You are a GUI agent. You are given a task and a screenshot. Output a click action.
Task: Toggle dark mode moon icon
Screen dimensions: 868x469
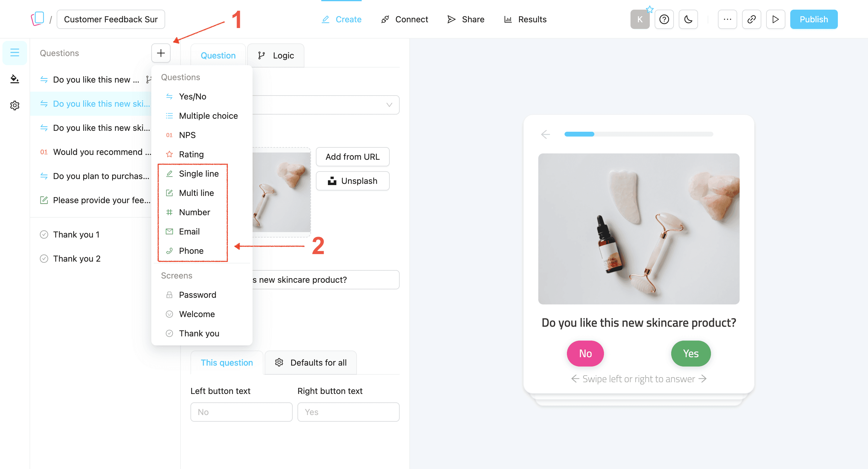click(688, 19)
